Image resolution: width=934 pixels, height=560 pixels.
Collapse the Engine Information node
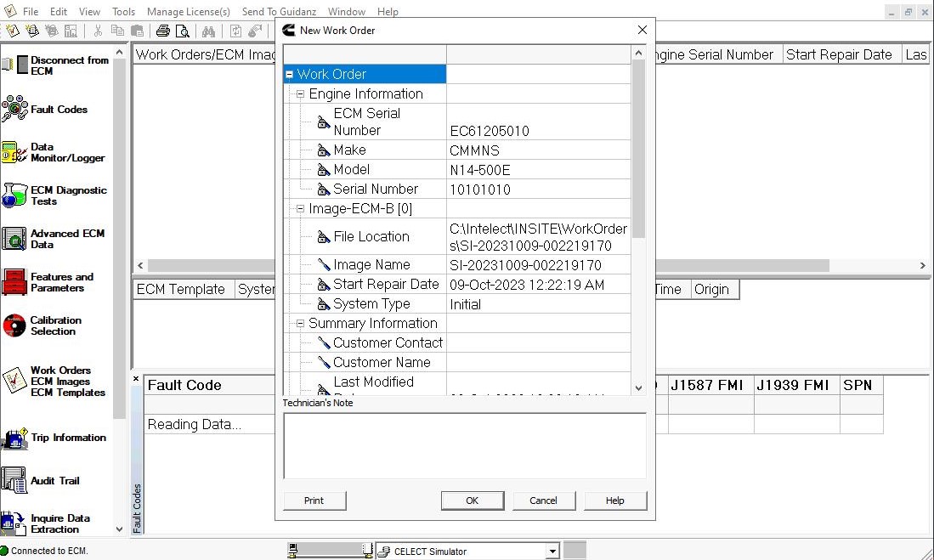300,94
